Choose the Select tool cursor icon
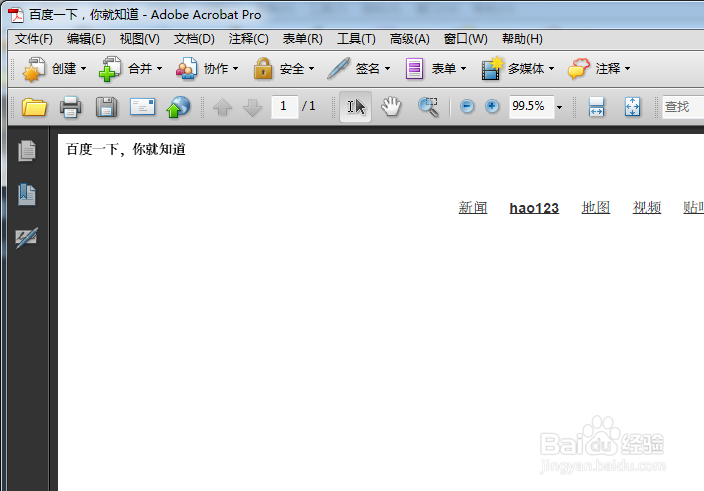 [356, 107]
